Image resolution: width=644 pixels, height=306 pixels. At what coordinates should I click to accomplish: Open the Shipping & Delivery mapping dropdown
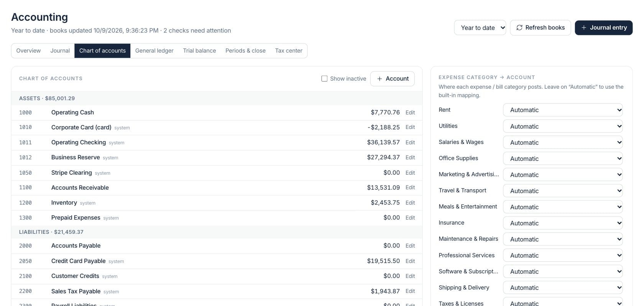click(563, 288)
